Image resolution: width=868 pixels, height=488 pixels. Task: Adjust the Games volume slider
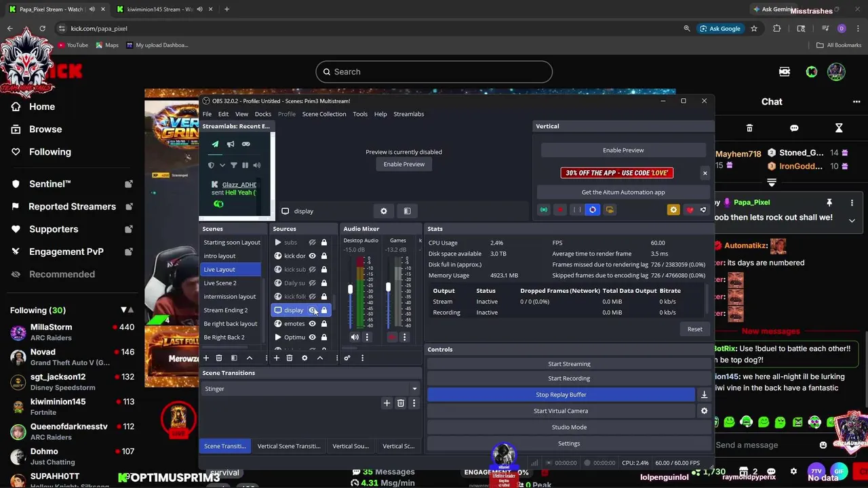[388, 287]
